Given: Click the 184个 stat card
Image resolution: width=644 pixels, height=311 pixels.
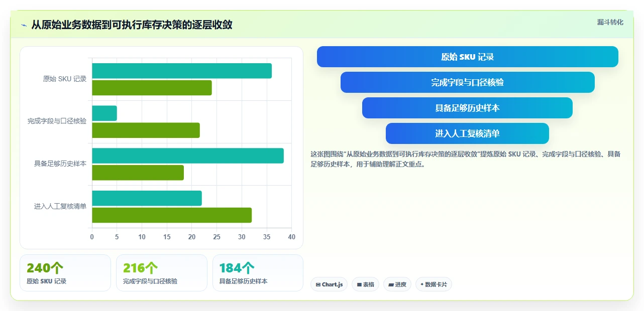Looking at the screenshot, I should point(258,273).
